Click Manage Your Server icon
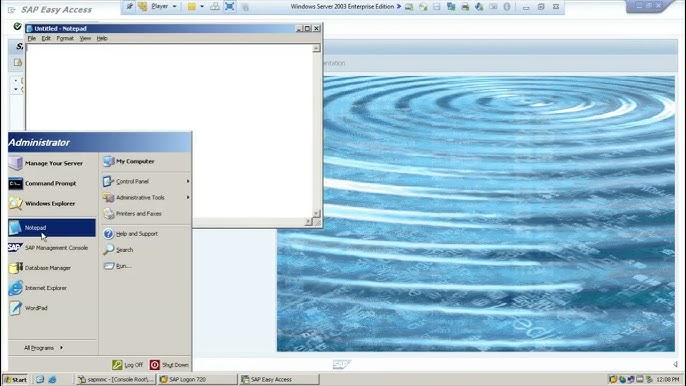The width and height of the screenshot is (686, 386). click(x=15, y=163)
